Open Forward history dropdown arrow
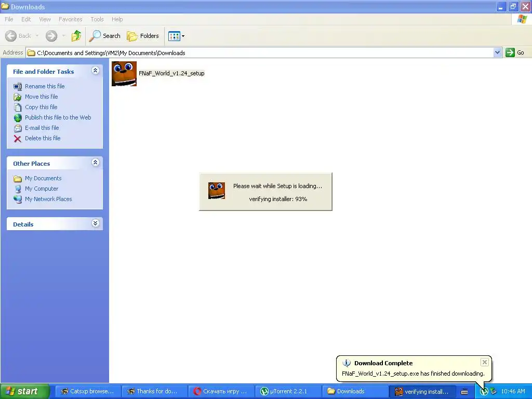Image resolution: width=532 pixels, height=399 pixels. [x=64, y=36]
